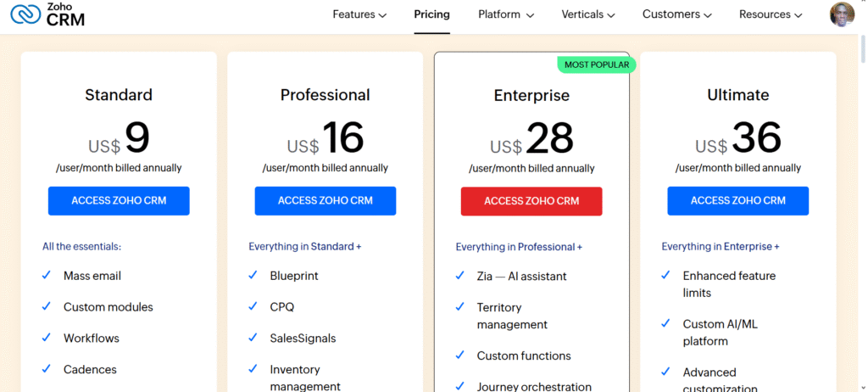The image size is (868, 392).
Task: Click Access Zoho CRM under Standard
Action: tap(119, 201)
